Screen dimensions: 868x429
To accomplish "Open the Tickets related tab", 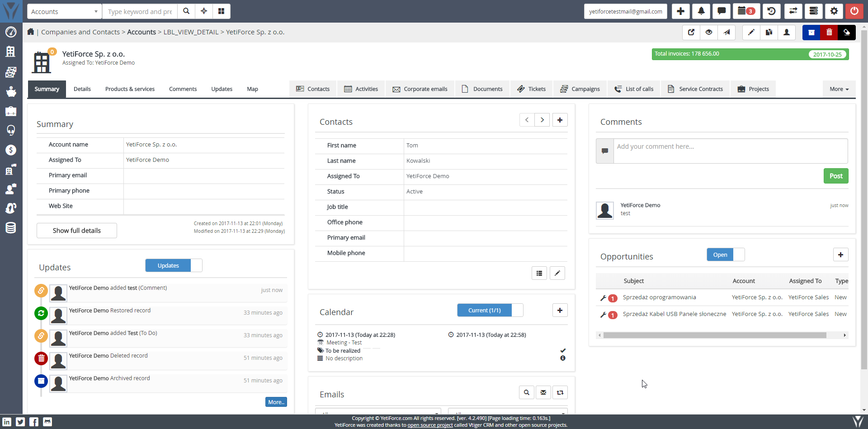I will [x=531, y=89].
